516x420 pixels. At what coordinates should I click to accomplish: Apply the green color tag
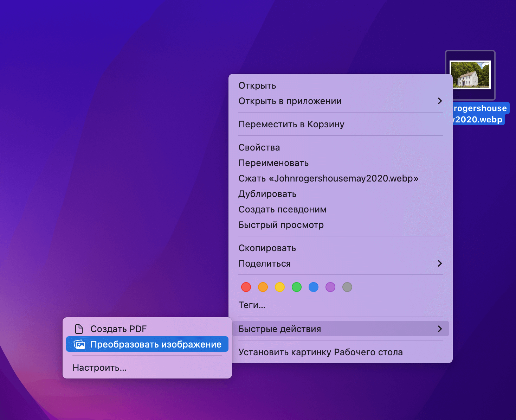pyautogui.click(x=297, y=287)
